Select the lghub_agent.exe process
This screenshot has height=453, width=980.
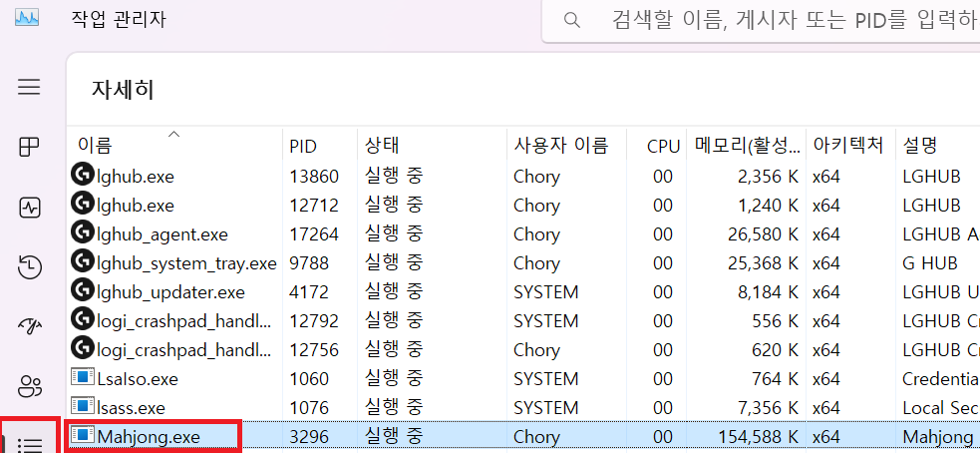[x=523, y=234]
